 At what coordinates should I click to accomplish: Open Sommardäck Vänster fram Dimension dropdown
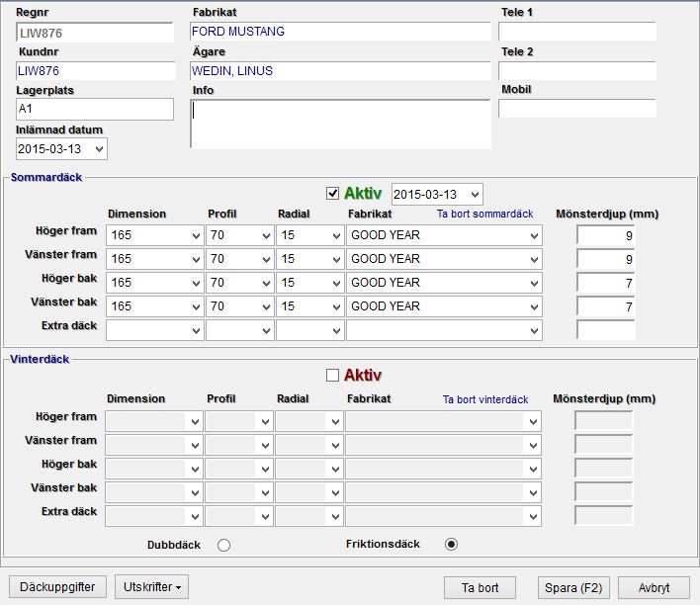point(196,259)
